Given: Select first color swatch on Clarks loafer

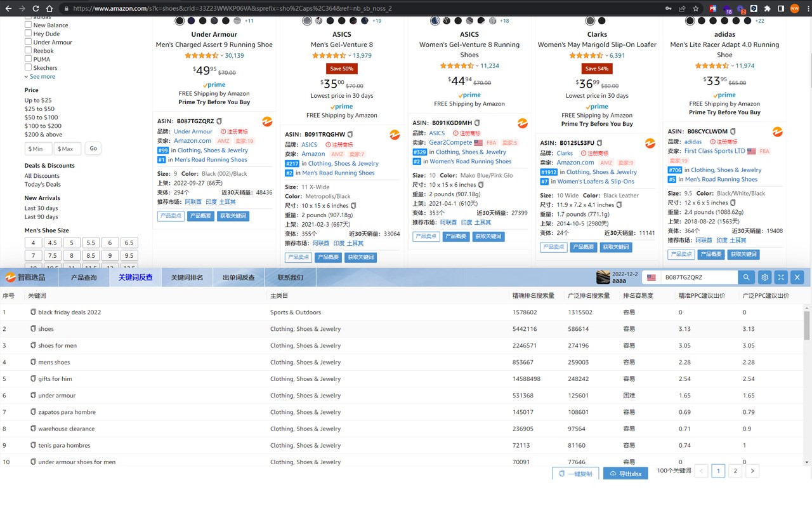Looking at the screenshot, I should [x=591, y=21].
